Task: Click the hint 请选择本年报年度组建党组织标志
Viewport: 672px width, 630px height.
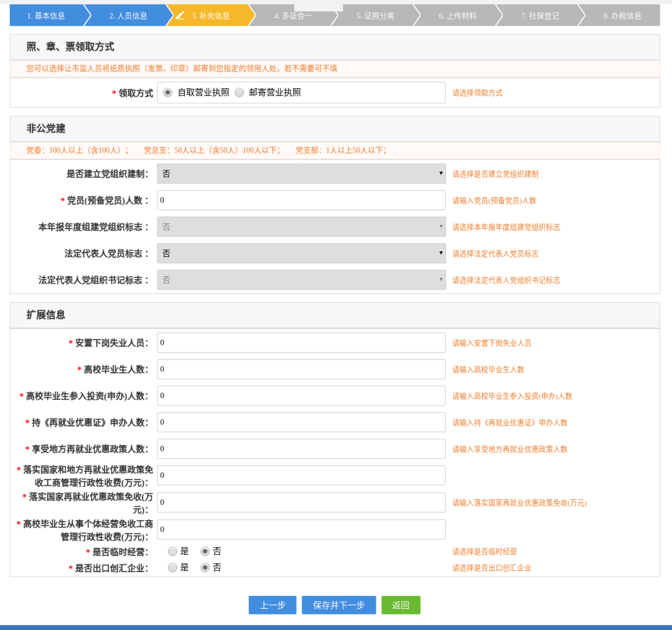Action: tap(506, 228)
